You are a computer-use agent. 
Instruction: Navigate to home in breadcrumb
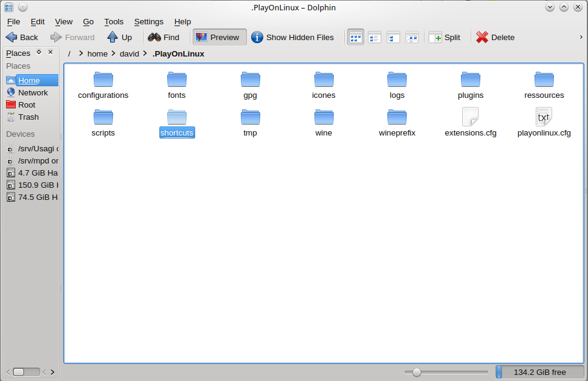(x=97, y=54)
